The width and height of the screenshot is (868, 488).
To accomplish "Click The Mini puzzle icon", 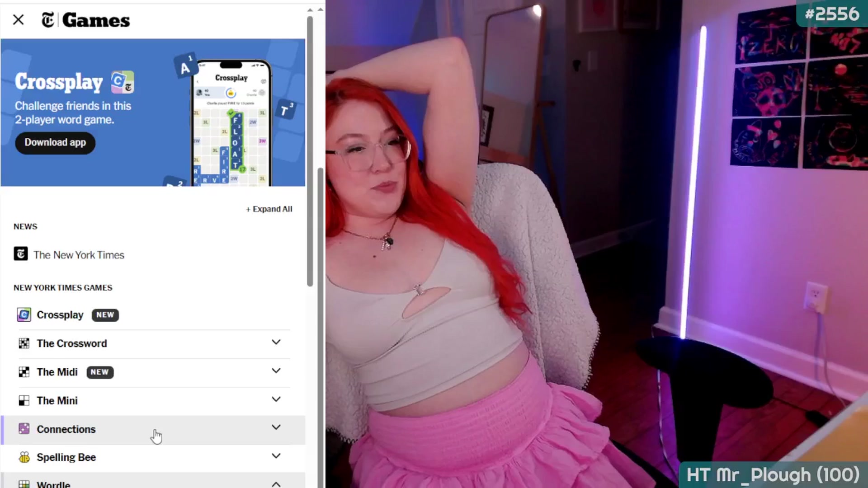I will 24,400.
